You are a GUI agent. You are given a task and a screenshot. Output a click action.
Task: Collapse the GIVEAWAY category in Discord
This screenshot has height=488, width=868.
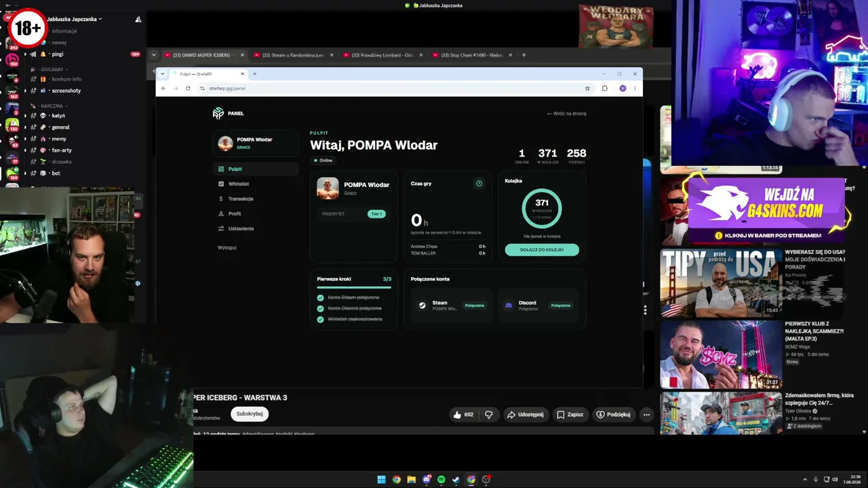[48, 69]
